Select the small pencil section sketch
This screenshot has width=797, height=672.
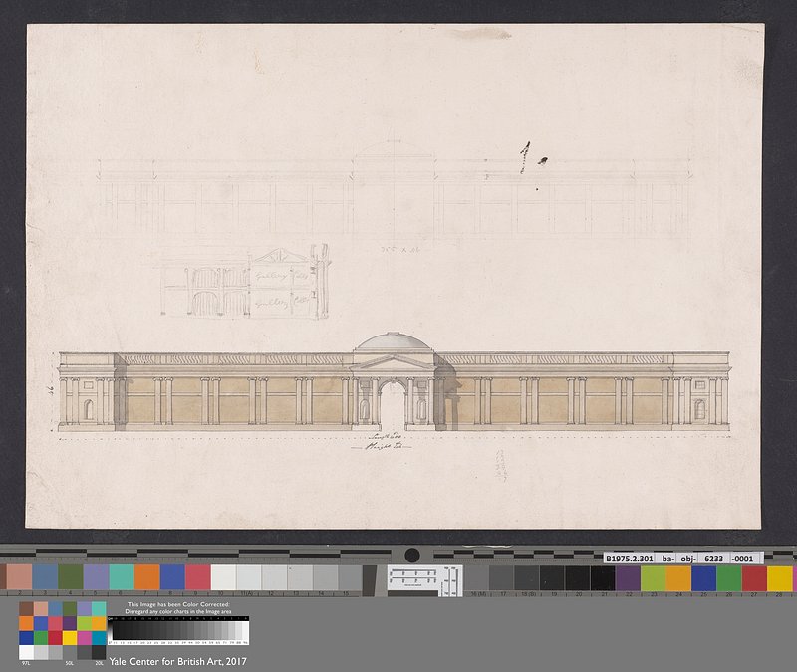tap(244, 283)
